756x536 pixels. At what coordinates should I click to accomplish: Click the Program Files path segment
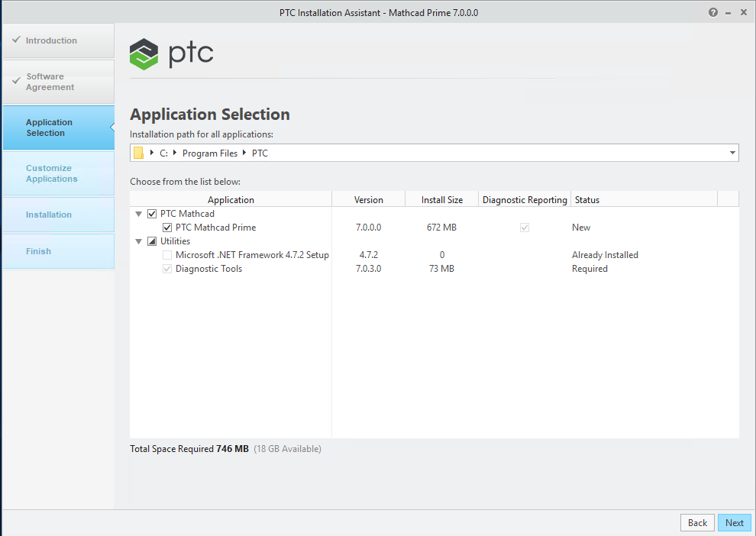pyautogui.click(x=210, y=153)
